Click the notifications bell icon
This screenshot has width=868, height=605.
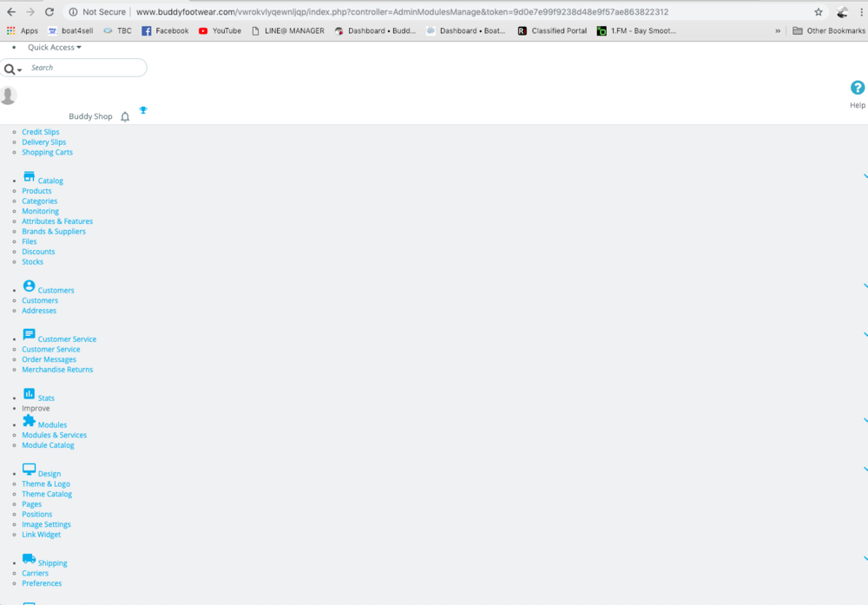coord(124,115)
